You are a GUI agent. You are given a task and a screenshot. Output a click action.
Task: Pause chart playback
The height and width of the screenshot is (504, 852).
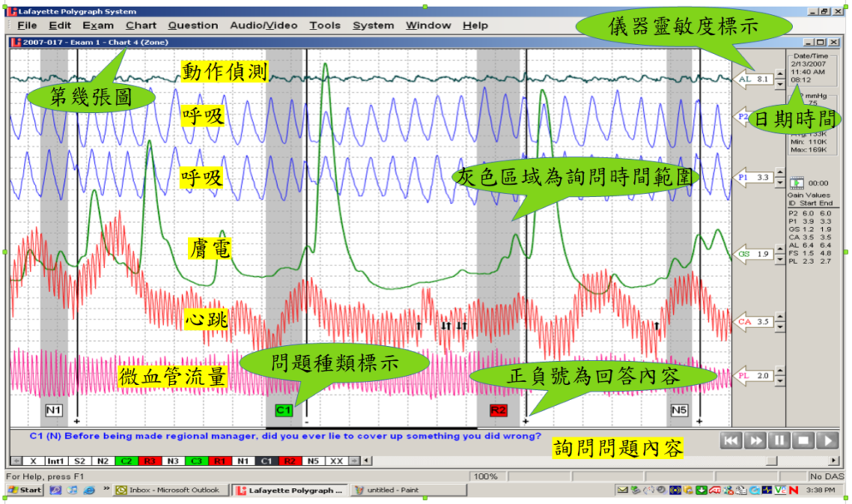point(779,441)
